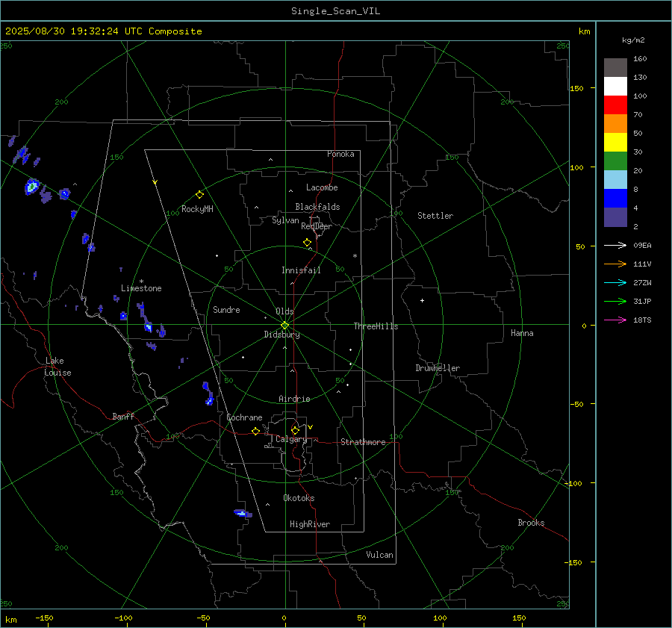The width and height of the screenshot is (672, 628).
Task: Click the HighRiver city label
Action: point(310,524)
